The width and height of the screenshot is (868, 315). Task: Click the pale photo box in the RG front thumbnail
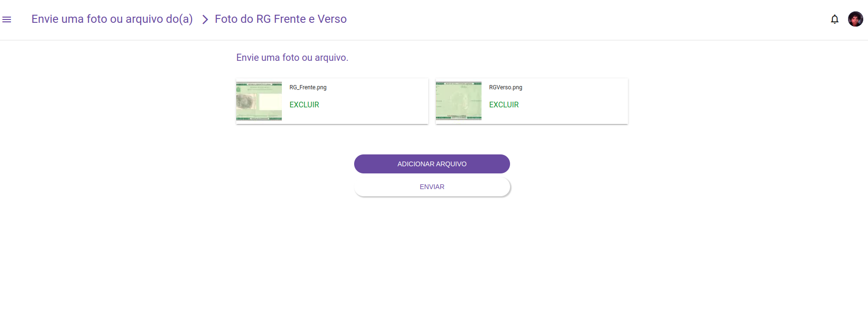(x=270, y=102)
